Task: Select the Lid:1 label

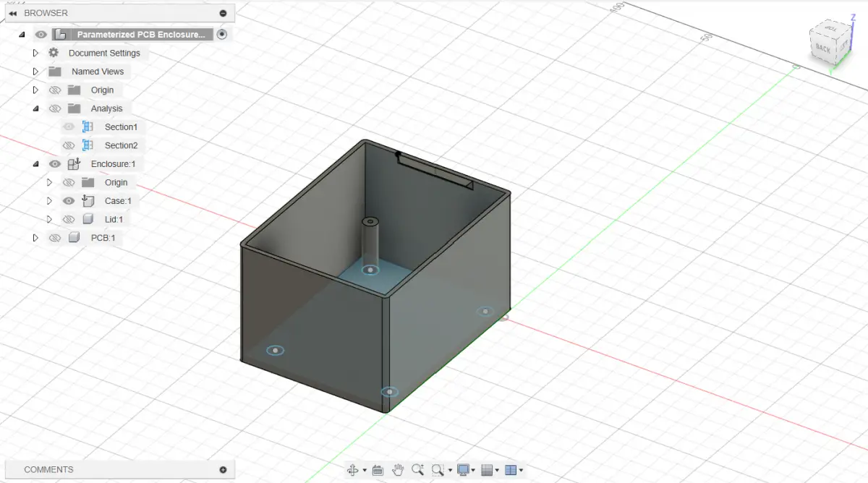Action: [114, 220]
